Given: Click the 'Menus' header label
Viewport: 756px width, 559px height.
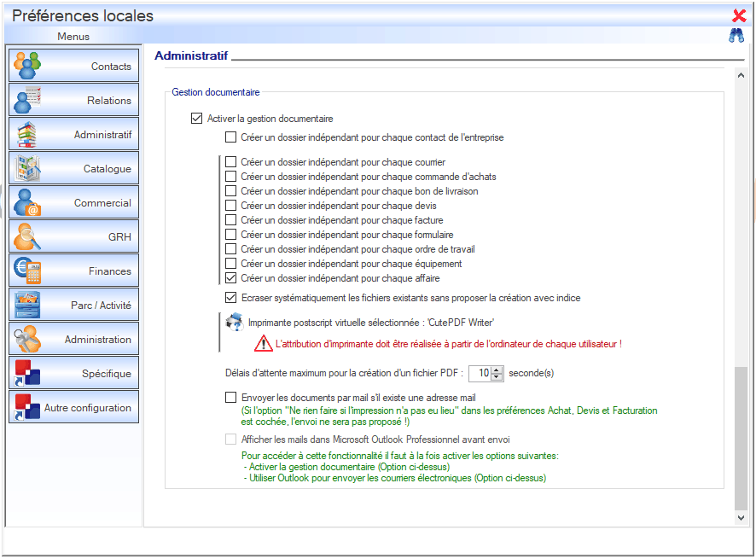Looking at the screenshot, I should [x=73, y=36].
